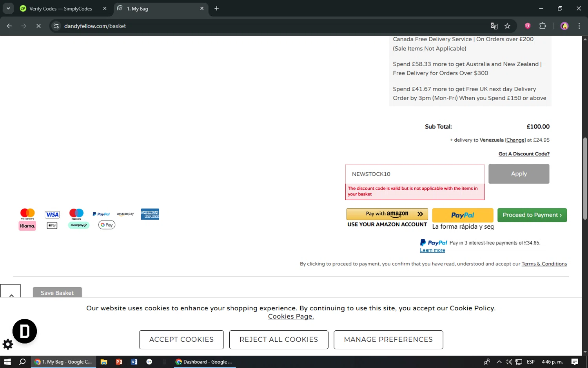Open PowerPoint from taskbar
This screenshot has width=588, height=368.
pos(119,362)
